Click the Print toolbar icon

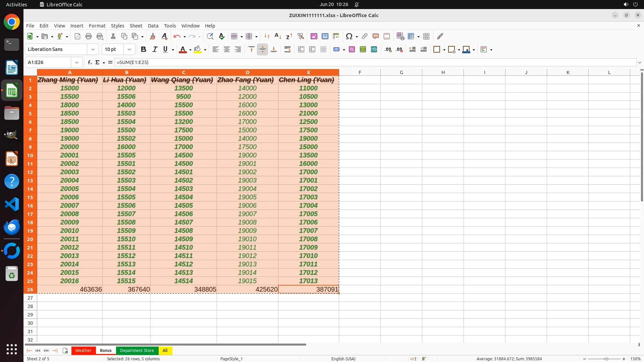tap(89, 36)
